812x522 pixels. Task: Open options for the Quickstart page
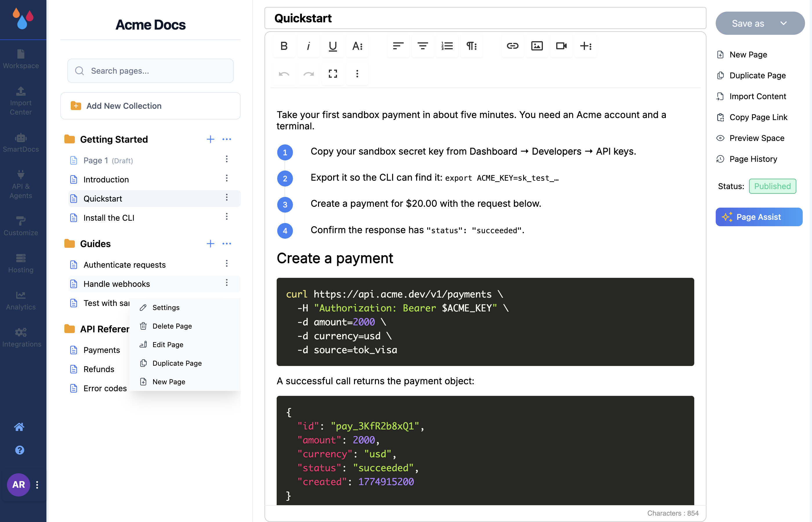pyautogui.click(x=227, y=197)
